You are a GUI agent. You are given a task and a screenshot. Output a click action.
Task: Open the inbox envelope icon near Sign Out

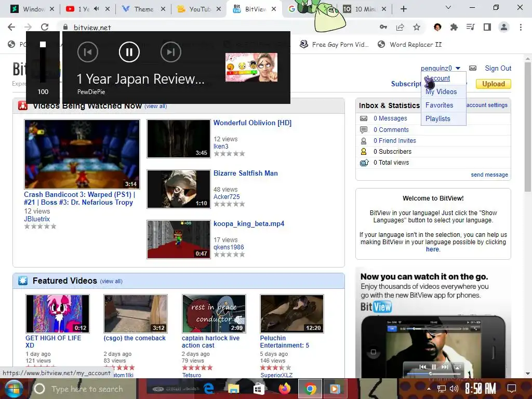point(473,68)
